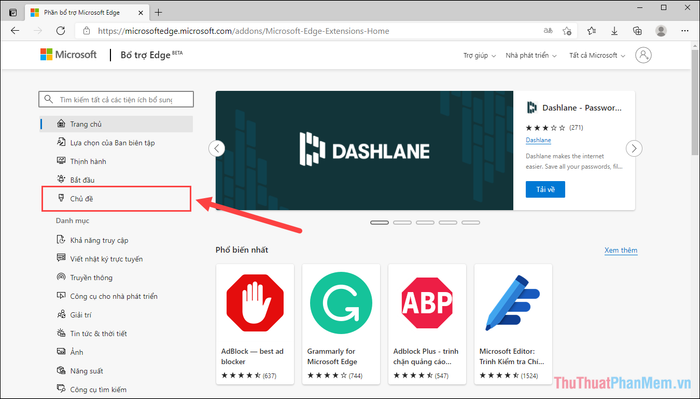The height and width of the screenshot is (399, 700).
Task: Click the site lock icon in address bar
Action: pyautogui.click(x=87, y=31)
